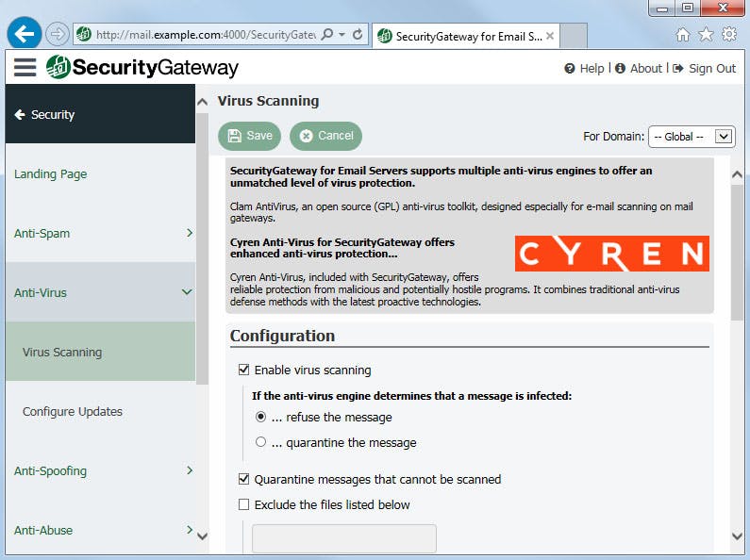Click sidebar scroll up arrow
This screenshot has width=750, height=560.
pos(202,102)
